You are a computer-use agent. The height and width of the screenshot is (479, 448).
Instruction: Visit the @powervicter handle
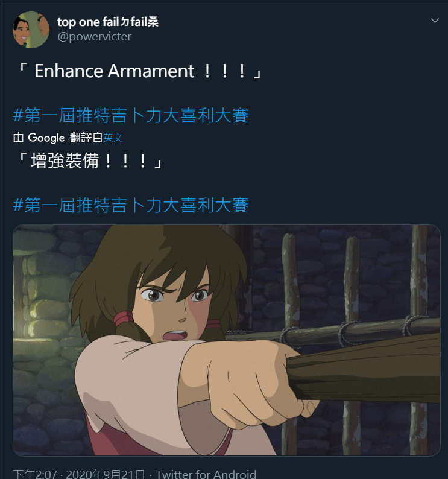tap(95, 37)
